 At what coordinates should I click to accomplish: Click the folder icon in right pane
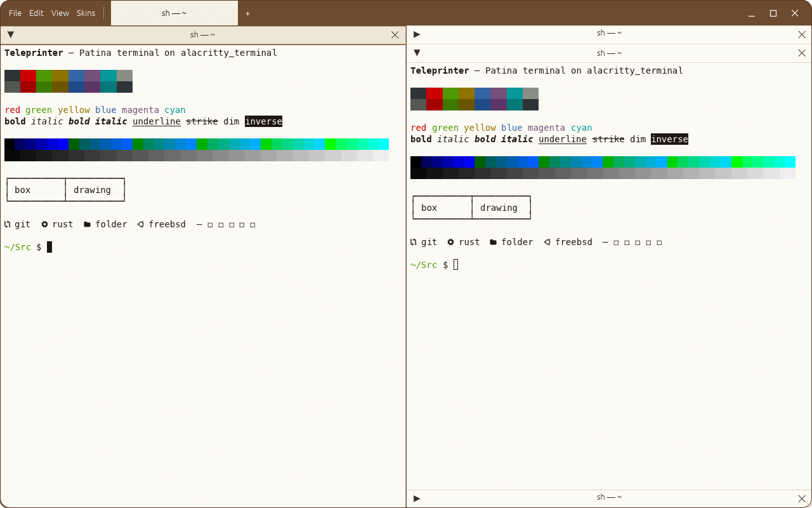pos(494,242)
